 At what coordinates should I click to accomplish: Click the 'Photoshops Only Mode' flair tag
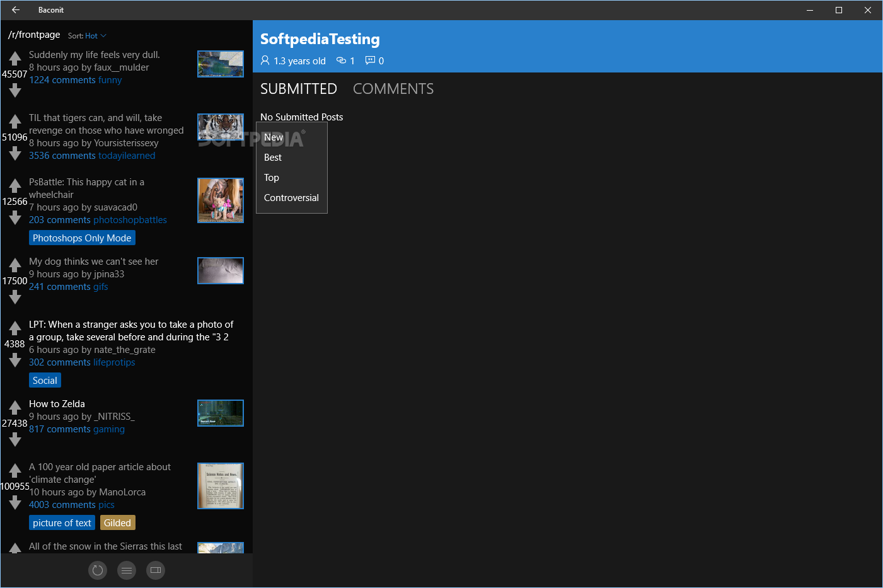[82, 238]
